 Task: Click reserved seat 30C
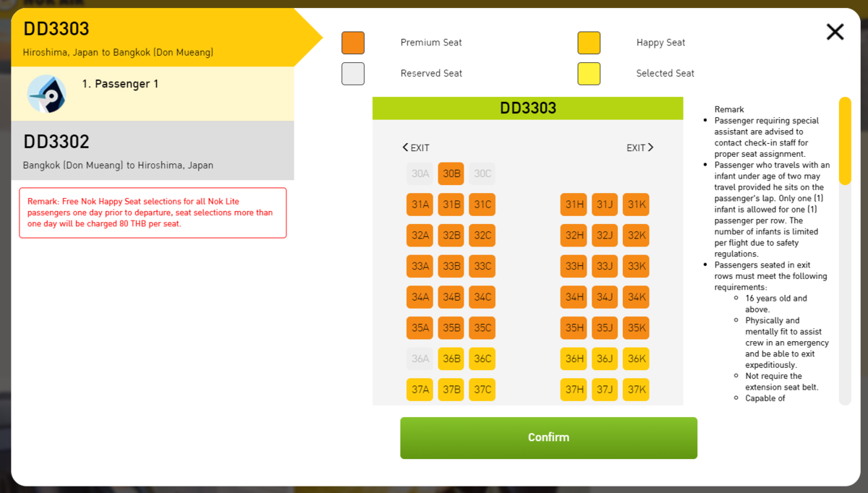click(x=482, y=173)
